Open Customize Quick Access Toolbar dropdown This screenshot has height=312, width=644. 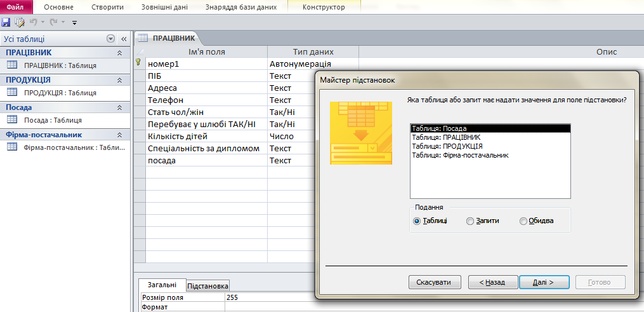point(74,23)
